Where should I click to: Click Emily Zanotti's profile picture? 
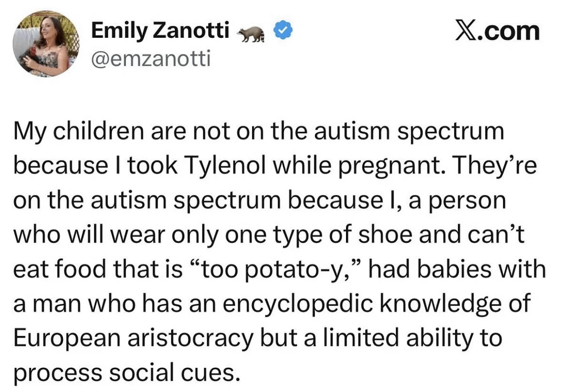pos(46,44)
